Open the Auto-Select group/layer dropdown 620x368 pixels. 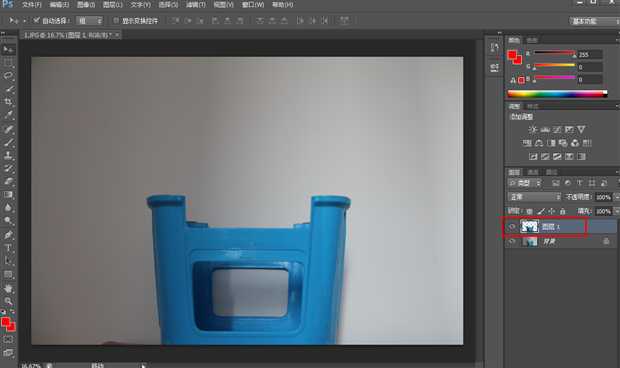click(x=89, y=21)
